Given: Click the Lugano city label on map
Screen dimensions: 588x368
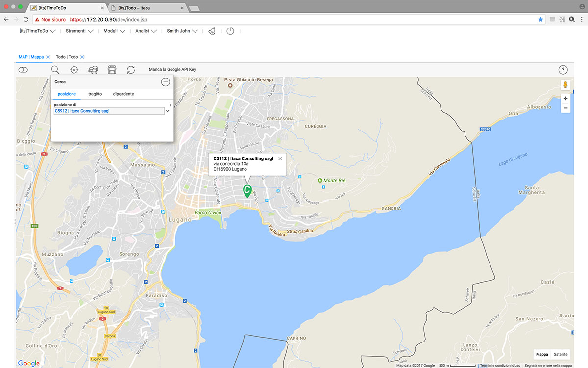Looking at the screenshot, I should pyautogui.click(x=179, y=220).
